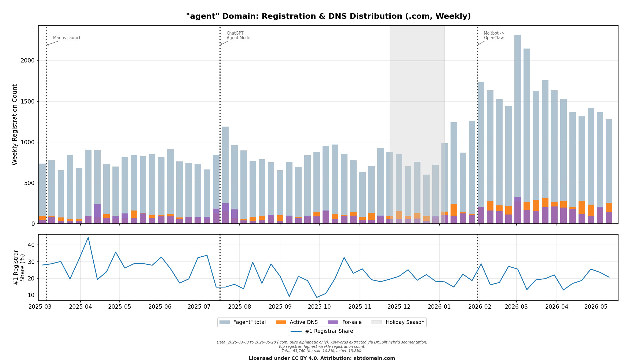Viewport: 644px width, 362px height.
Task: Click the 'Holiday Season' legend swatch
Action: click(x=377, y=322)
